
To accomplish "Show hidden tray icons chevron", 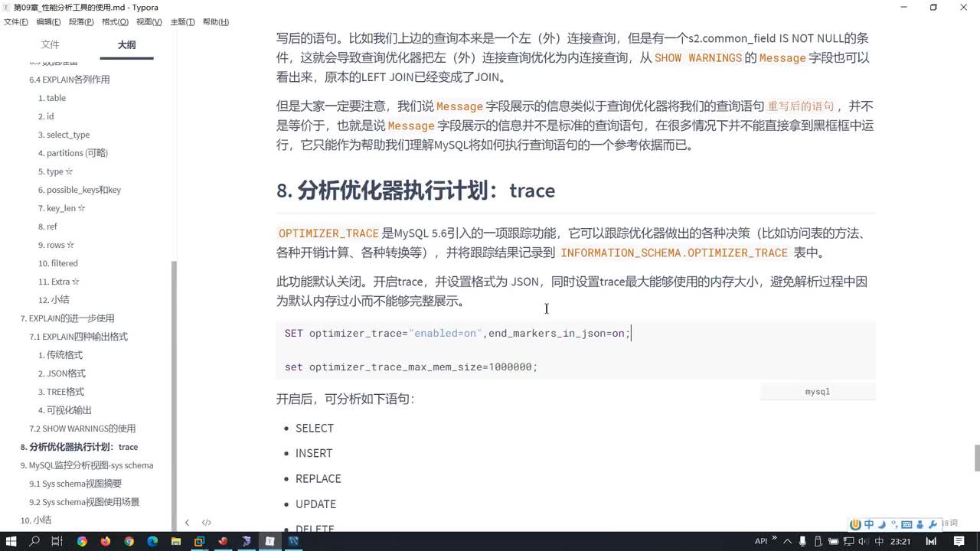I will (x=788, y=541).
